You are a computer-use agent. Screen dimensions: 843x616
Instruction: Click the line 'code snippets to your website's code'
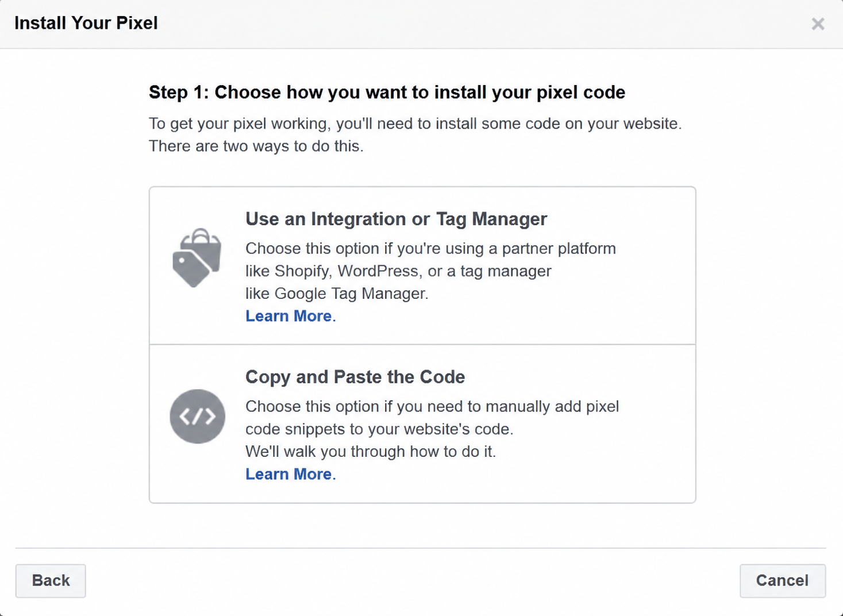[379, 429]
